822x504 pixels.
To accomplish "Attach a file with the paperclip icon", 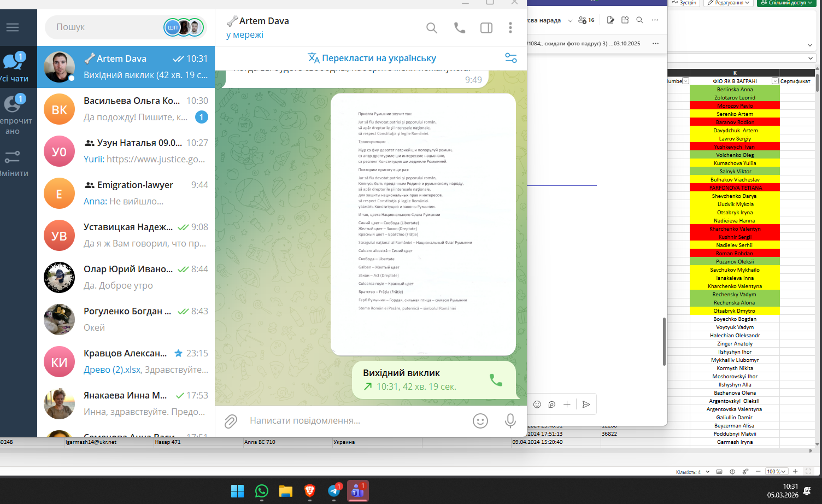I will click(x=231, y=421).
